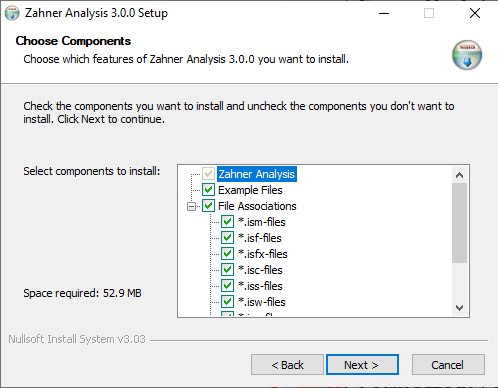Uncheck the Example Files component
This screenshot has width=498, height=388.
pyautogui.click(x=208, y=190)
